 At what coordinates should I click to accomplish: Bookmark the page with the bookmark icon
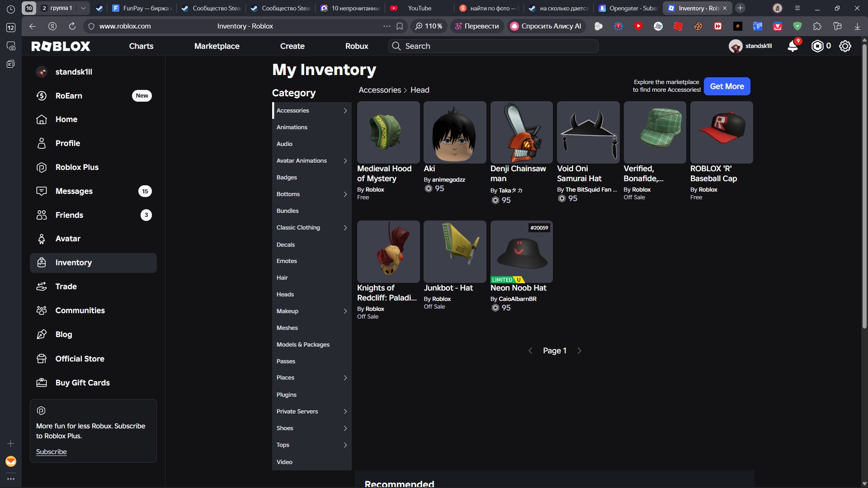400,26
